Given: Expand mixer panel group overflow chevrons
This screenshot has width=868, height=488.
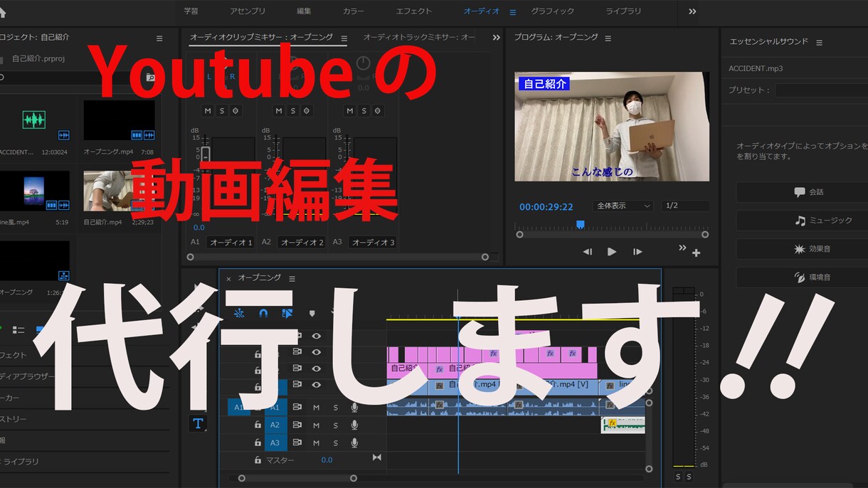Looking at the screenshot, I should pyautogui.click(x=496, y=38).
